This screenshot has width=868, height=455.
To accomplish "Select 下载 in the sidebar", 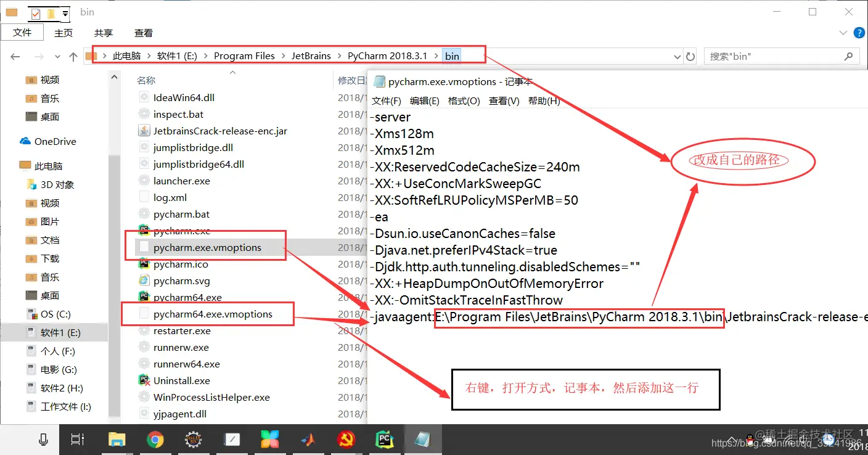I will (43, 258).
